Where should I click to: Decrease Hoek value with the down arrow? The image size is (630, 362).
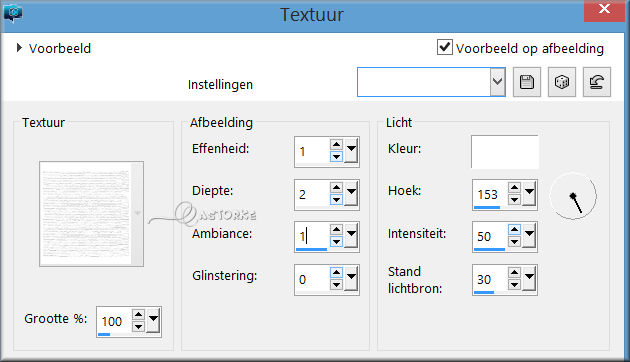(514, 200)
